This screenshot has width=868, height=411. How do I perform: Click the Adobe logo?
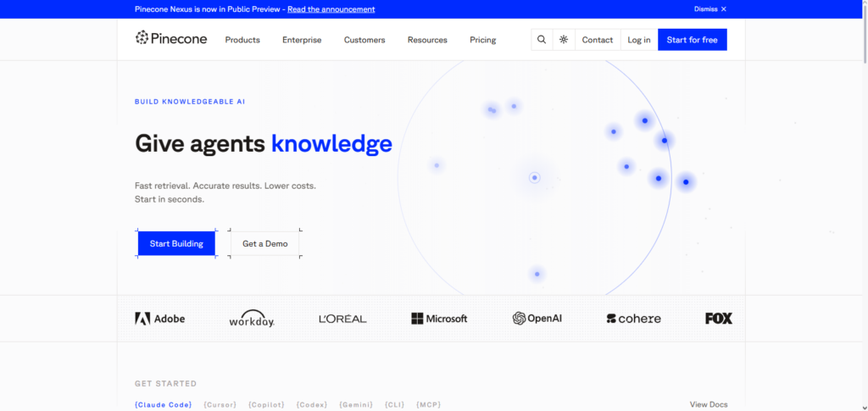pyautogui.click(x=160, y=319)
